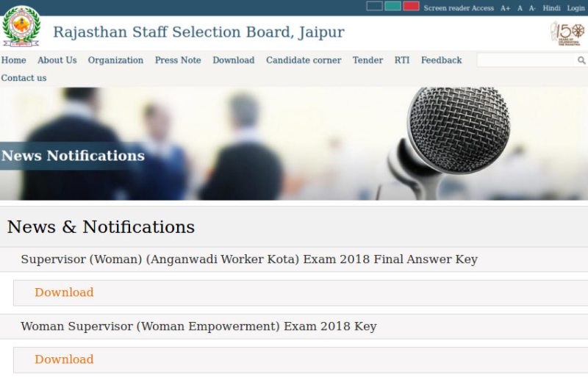Click the search magnifier icon
The width and height of the screenshot is (588, 380).
pos(581,60)
